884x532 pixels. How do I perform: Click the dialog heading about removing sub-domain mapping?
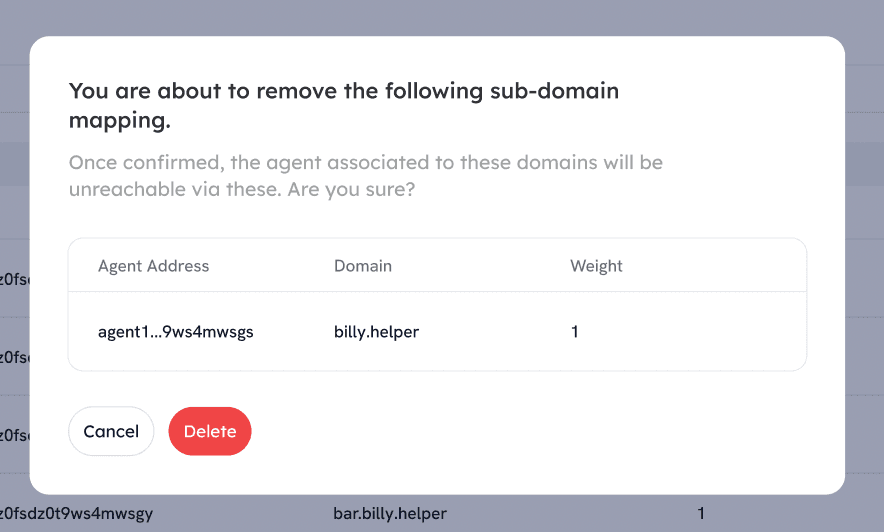point(343,105)
